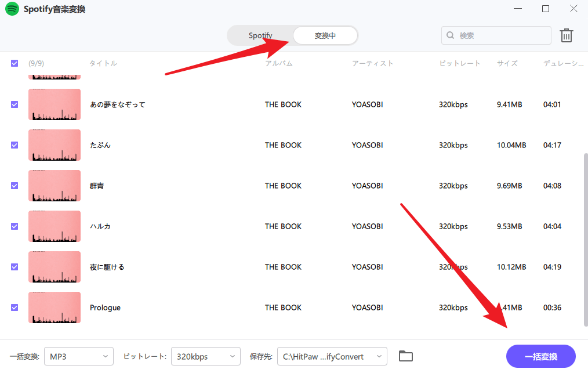
Task: Click the 04:01 duration value
Action: point(552,104)
